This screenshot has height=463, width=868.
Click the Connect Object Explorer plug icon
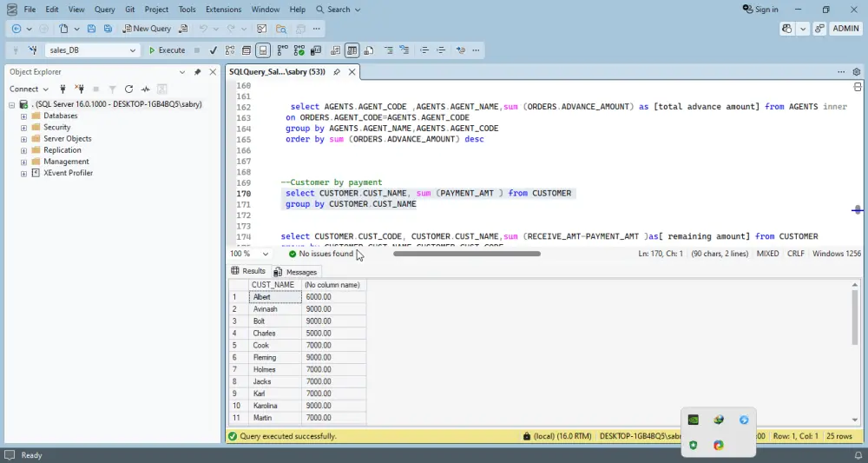point(62,89)
